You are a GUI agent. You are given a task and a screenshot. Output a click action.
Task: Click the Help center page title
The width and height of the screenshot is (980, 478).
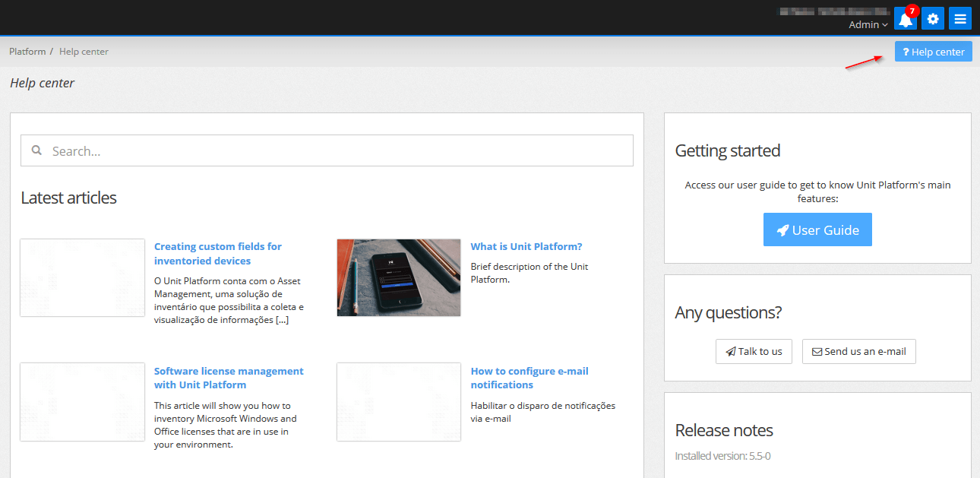[x=42, y=83]
